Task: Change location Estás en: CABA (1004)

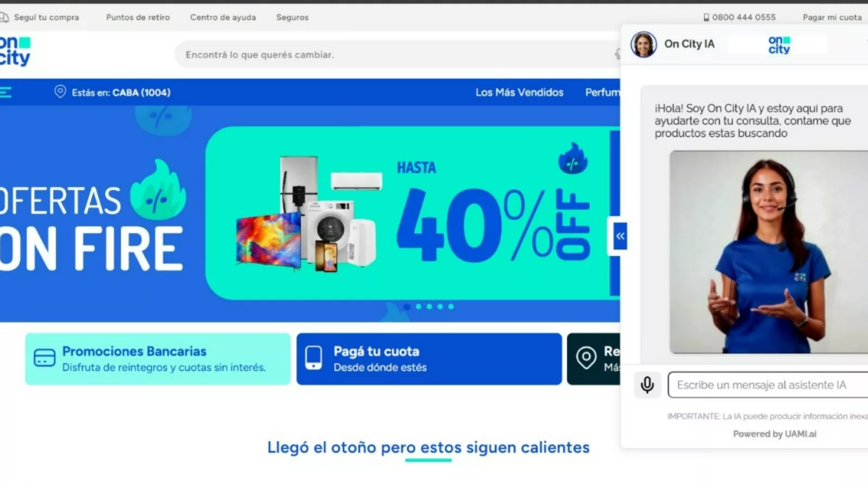Action: tap(120, 93)
